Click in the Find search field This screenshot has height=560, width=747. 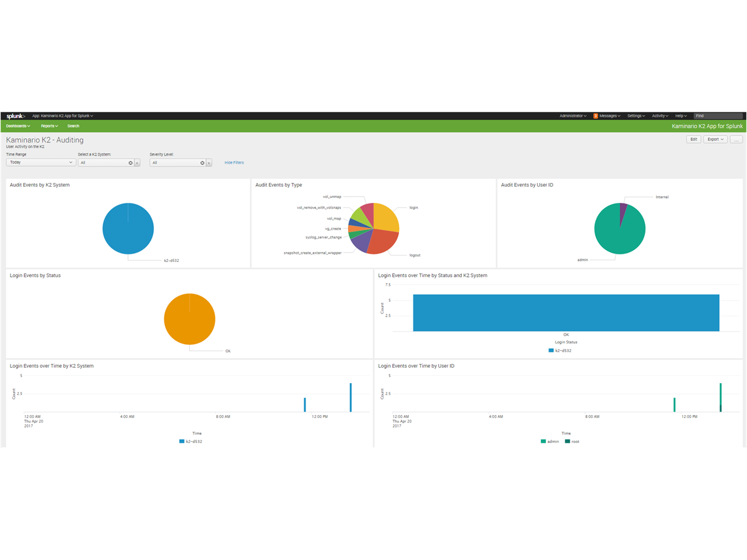click(x=718, y=116)
